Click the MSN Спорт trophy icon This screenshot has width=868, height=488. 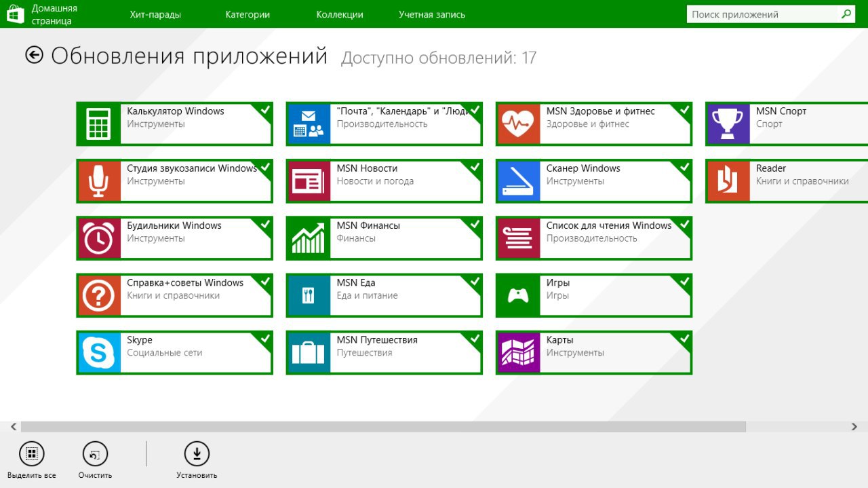pos(728,124)
